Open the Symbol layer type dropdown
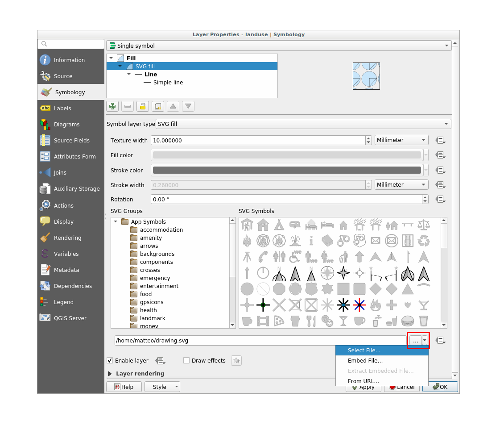The width and height of the screenshot is (504, 434). pyautogui.click(x=303, y=124)
